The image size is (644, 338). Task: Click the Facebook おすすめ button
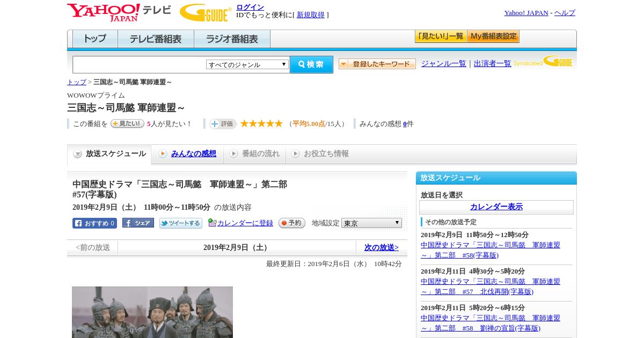pos(94,223)
